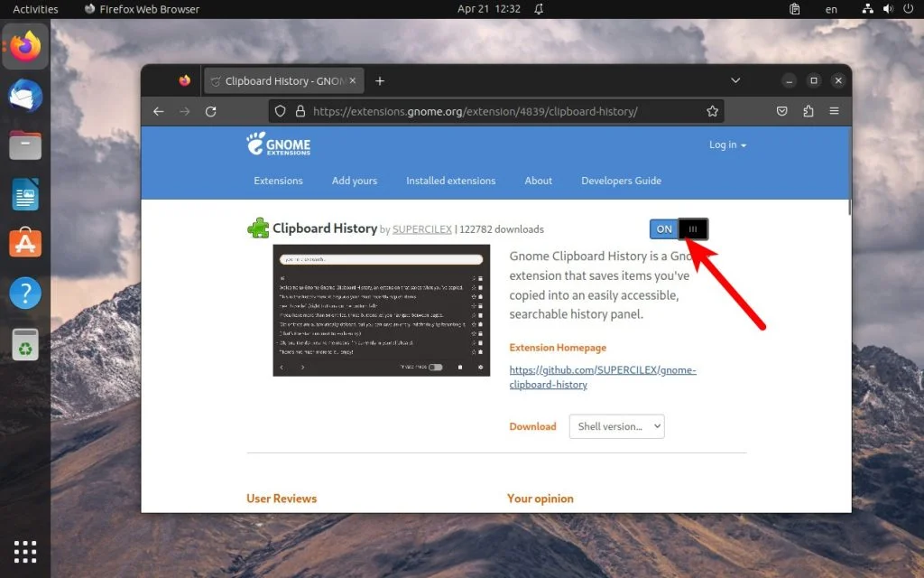Click the clipboard-history screenshot thumbnail
924x578 pixels.
[x=381, y=312]
